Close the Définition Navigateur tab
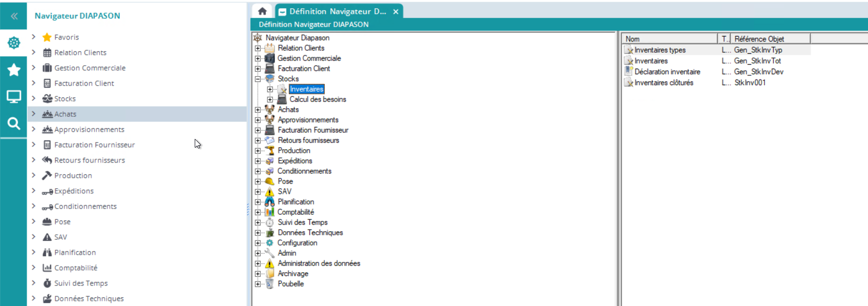This screenshot has height=306, width=868. (x=396, y=12)
